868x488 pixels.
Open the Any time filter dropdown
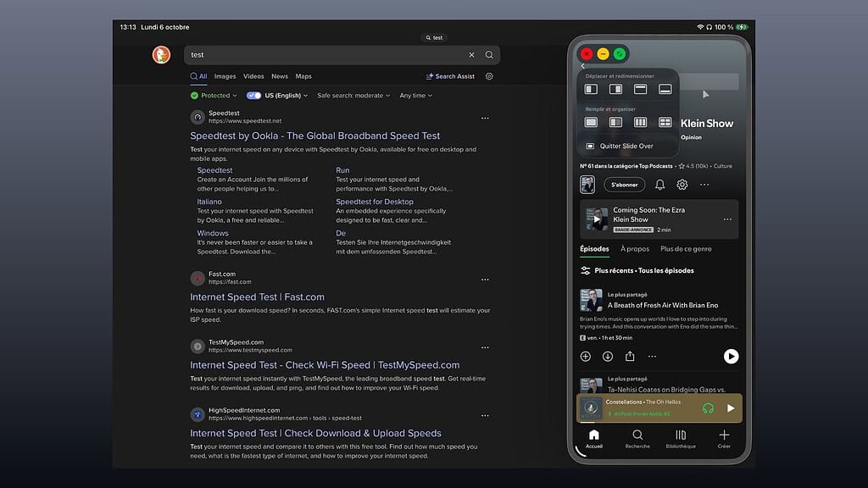pos(415,95)
